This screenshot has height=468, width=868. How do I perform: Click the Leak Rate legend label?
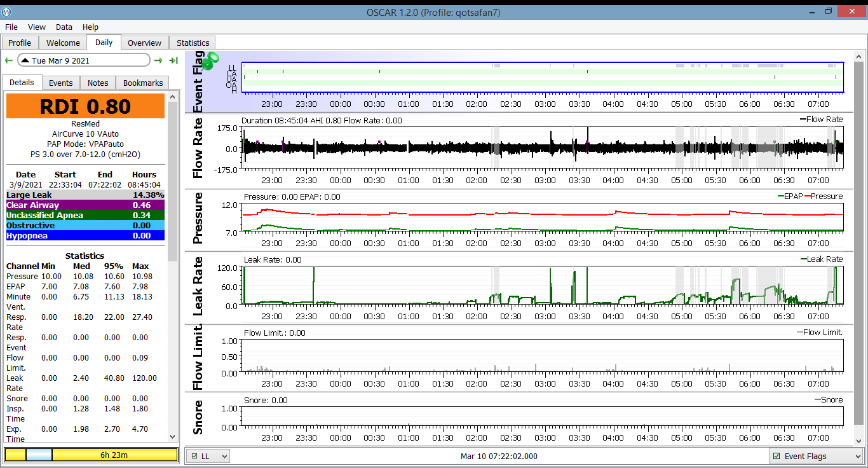pyautogui.click(x=822, y=259)
